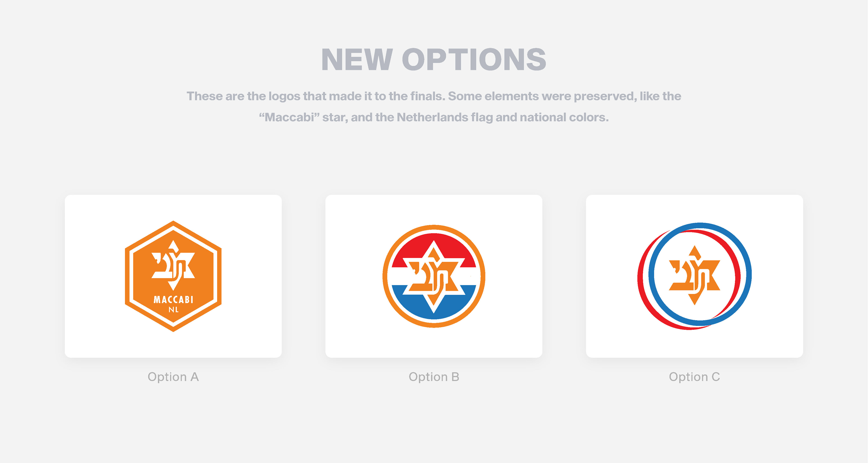Screen dimensions: 868x463
Task: Click the Option A label
Action: [173, 377]
